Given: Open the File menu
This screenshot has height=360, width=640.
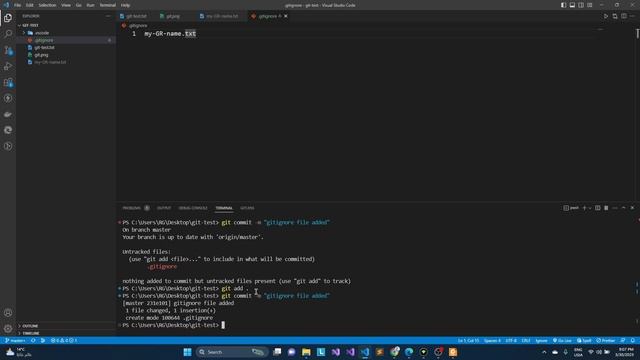Looking at the screenshot, I should [18, 5].
